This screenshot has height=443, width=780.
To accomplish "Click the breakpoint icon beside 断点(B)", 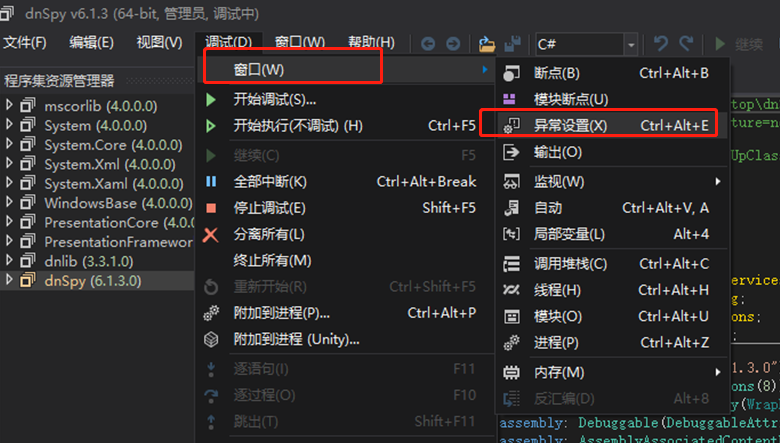I will (511, 74).
